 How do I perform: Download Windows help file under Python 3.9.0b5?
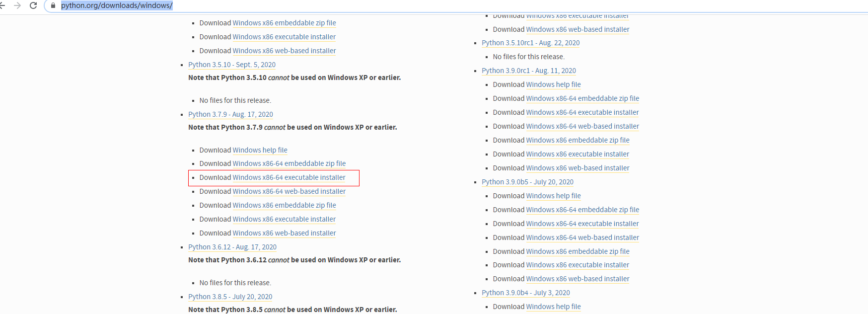[553, 196]
